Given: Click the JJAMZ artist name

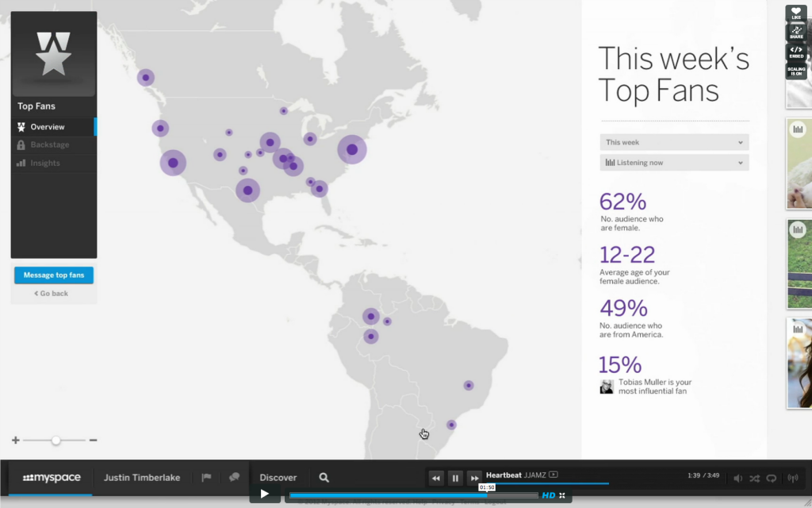Looking at the screenshot, I should coord(535,475).
